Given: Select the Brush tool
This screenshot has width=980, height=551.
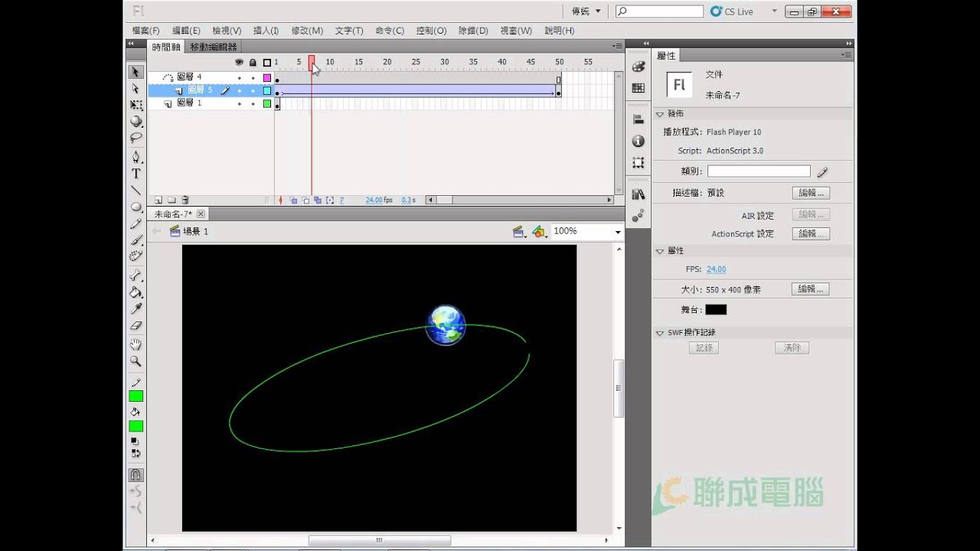Looking at the screenshot, I should (136, 240).
